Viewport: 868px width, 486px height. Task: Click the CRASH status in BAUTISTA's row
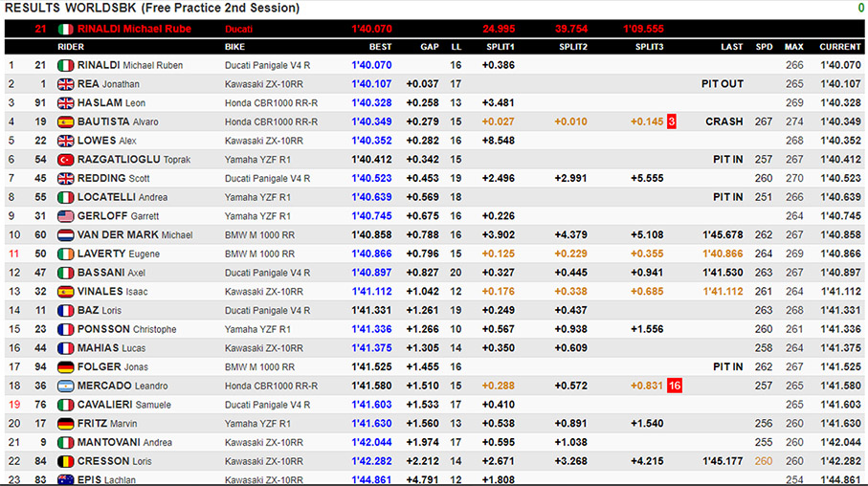[x=724, y=121]
